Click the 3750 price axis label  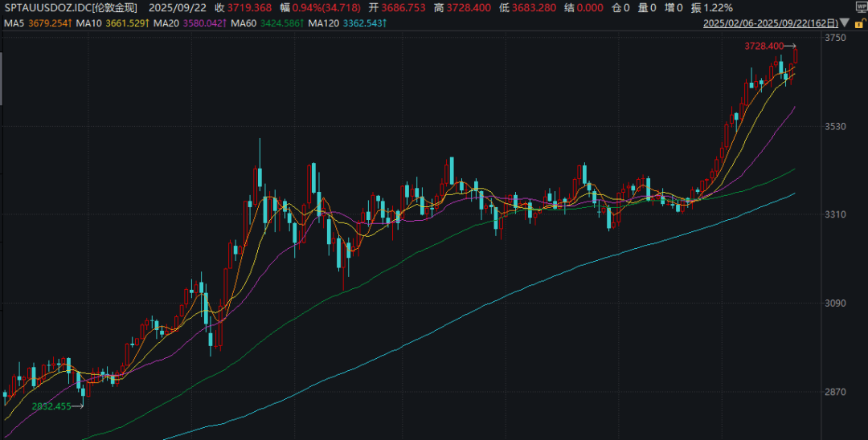tap(837, 39)
